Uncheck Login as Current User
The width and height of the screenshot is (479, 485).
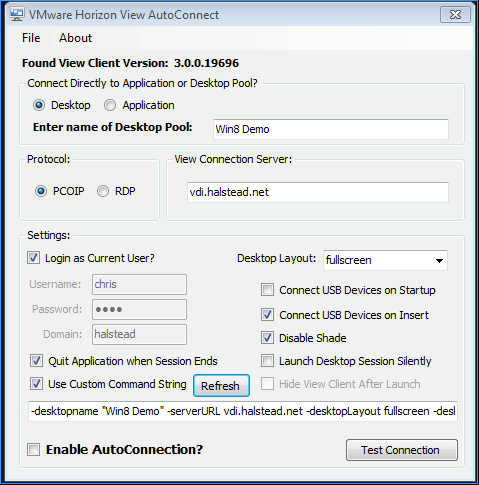(33, 258)
